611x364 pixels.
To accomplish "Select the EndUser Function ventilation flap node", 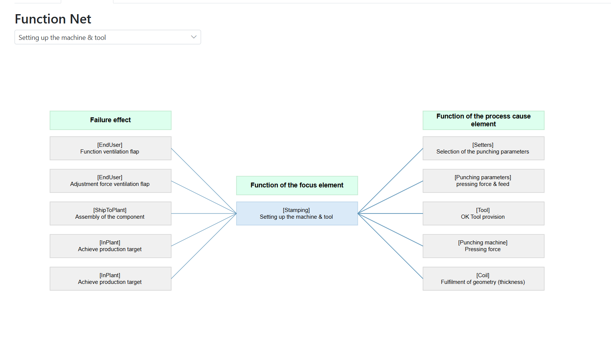I will point(110,148).
